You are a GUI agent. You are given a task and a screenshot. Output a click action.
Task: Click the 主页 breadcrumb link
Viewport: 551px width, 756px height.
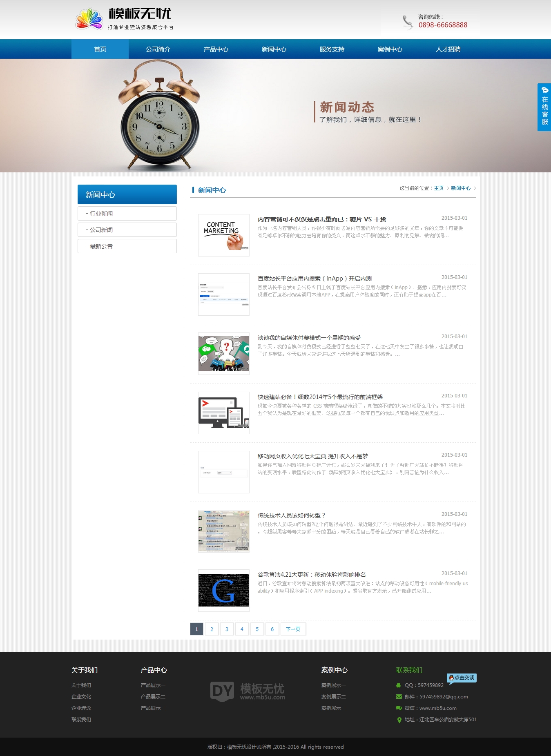tap(438, 188)
